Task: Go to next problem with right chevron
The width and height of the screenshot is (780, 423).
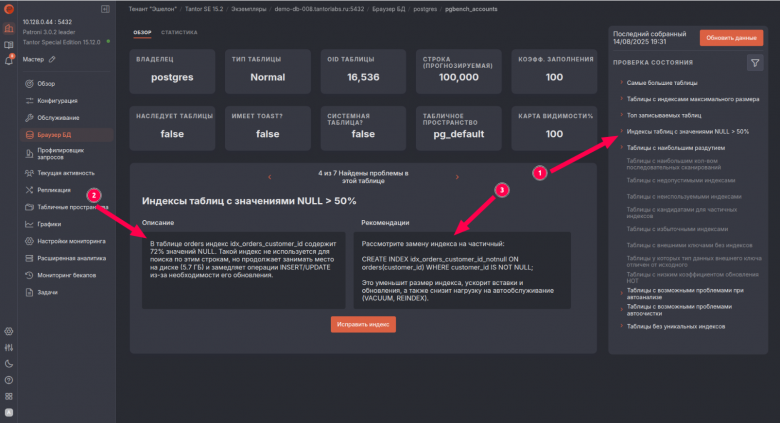Action: [x=457, y=177]
